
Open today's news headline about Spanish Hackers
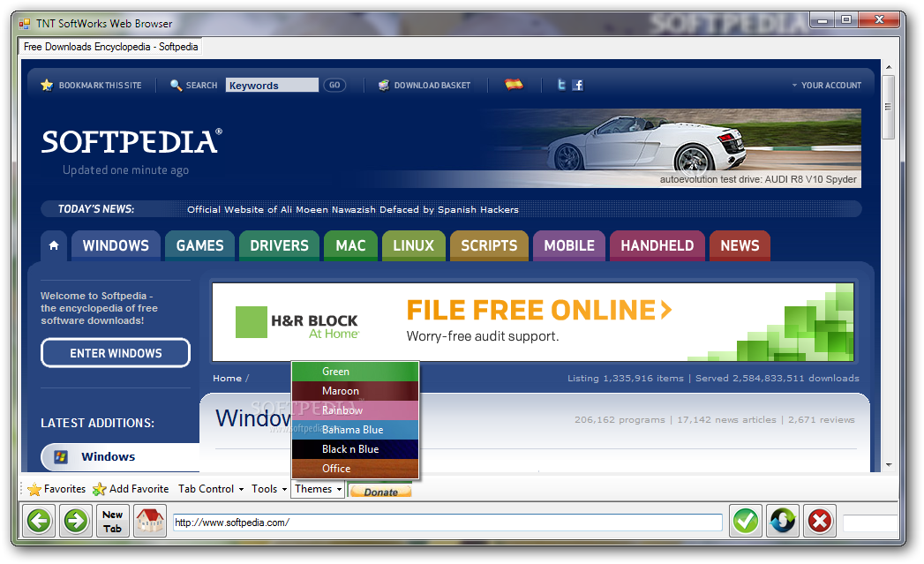(x=352, y=210)
